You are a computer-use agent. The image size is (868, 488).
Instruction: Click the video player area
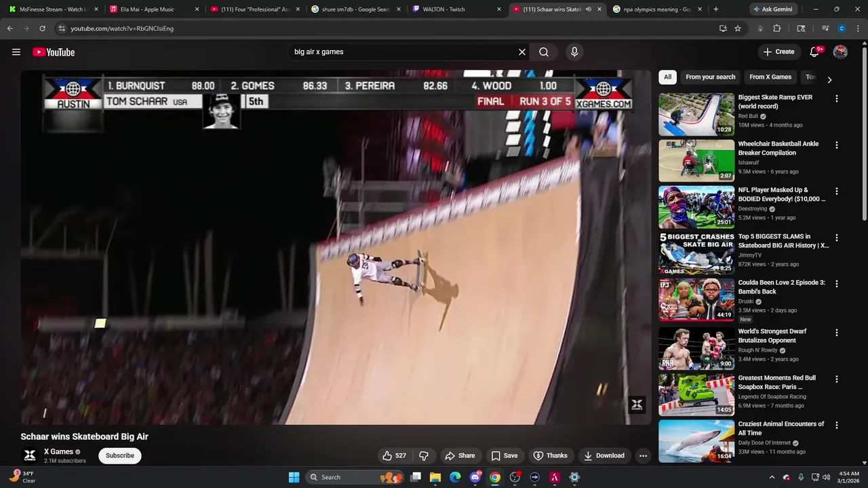(x=336, y=247)
